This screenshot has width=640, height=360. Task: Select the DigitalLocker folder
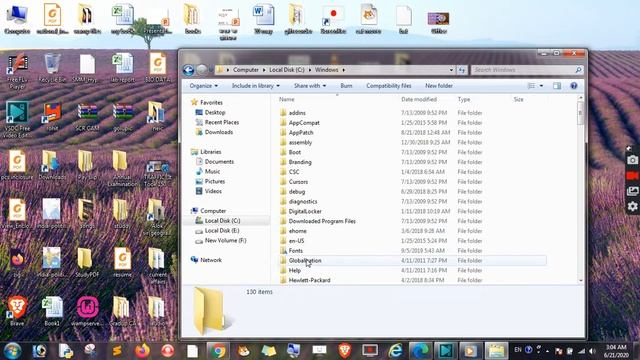tap(305, 211)
